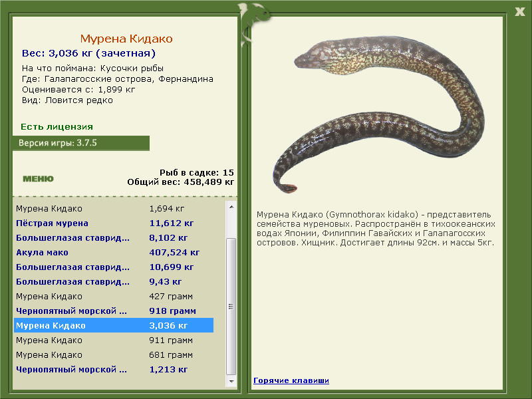Select Мурена Кидако 1,694 кг entry
Screen dimensions: 532x399
point(114,209)
